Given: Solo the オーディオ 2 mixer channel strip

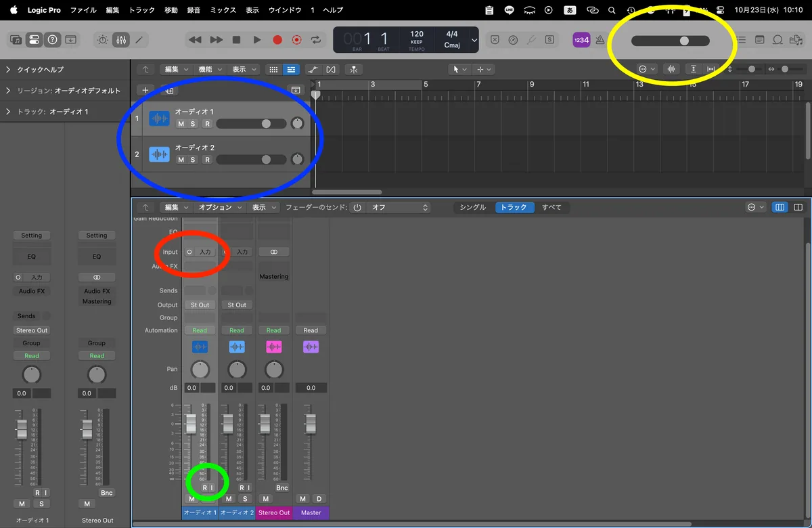Looking at the screenshot, I should [245, 499].
